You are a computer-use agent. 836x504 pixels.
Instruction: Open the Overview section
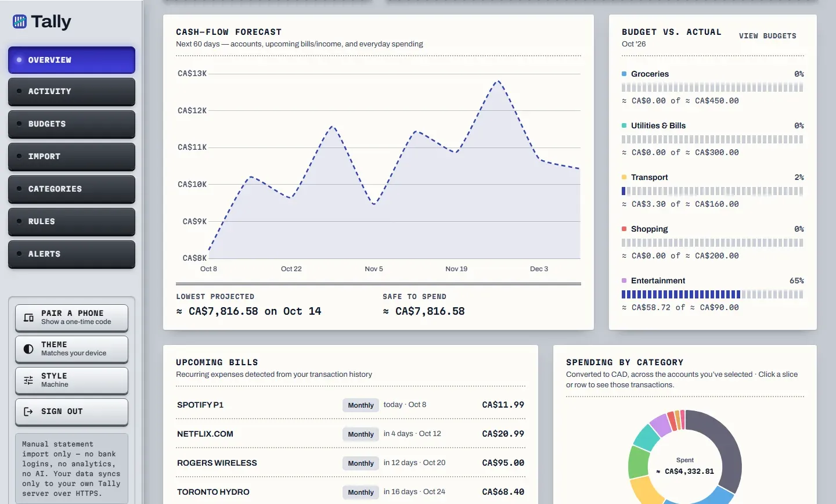71,60
